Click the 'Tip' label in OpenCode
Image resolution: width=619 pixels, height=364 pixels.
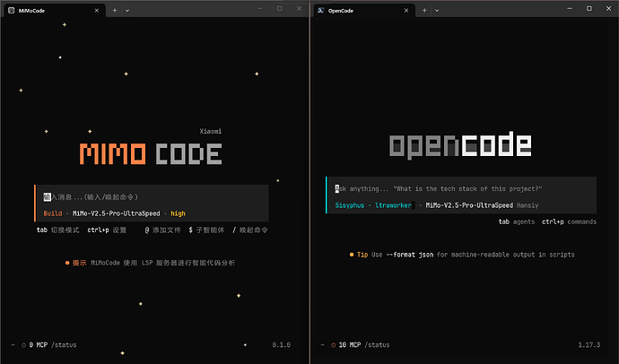coord(362,255)
